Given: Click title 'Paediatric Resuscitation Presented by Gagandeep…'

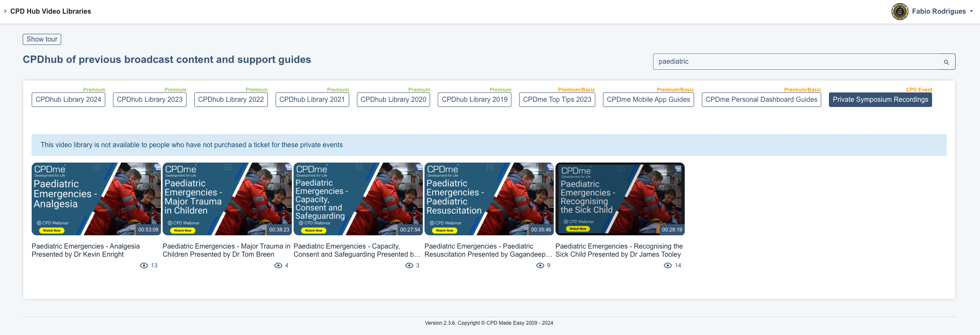Looking at the screenshot, I should click(488, 250).
